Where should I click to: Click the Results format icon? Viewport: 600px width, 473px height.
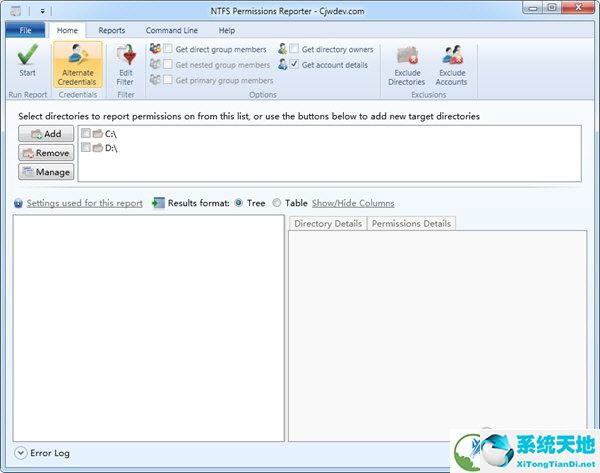[x=158, y=202]
